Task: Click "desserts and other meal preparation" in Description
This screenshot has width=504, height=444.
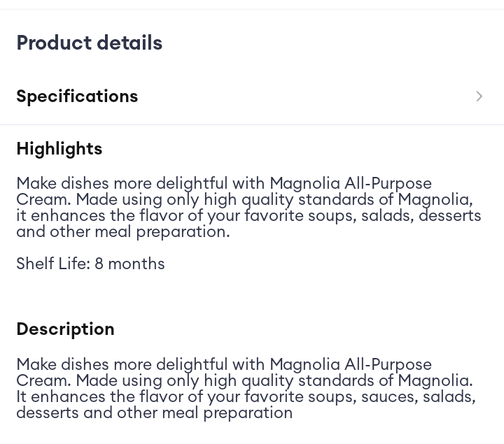Action: point(155,413)
